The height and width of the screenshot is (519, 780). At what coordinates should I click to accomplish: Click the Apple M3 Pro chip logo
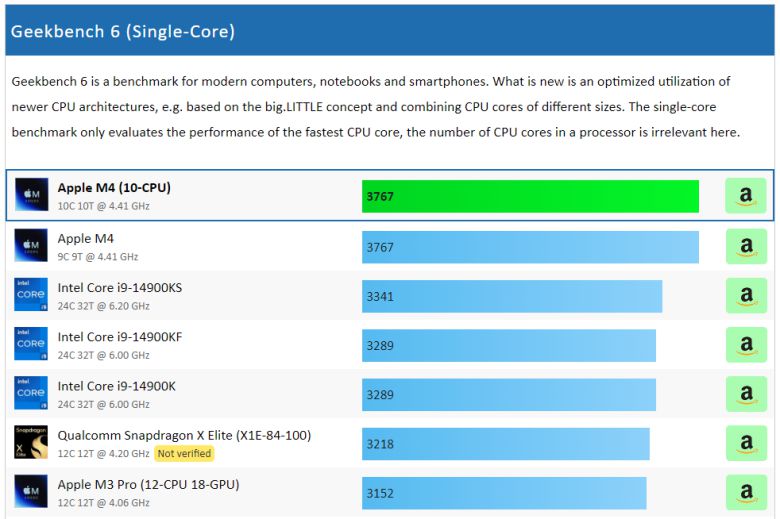click(x=31, y=491)
